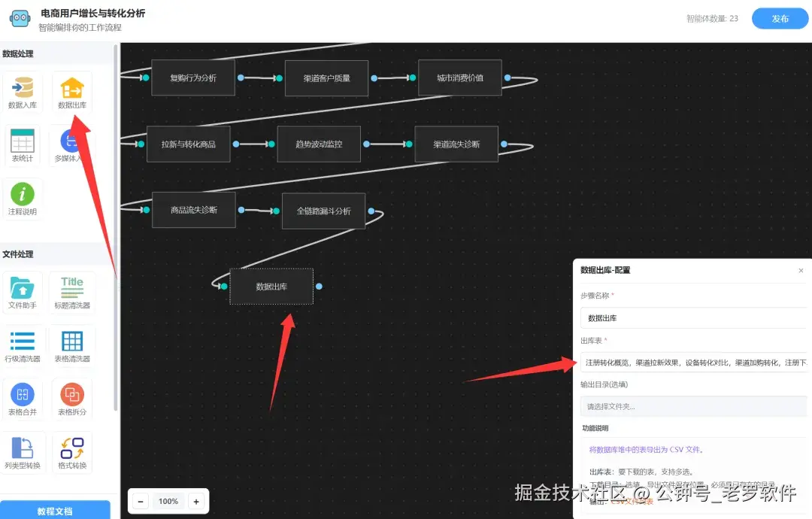Image resolution: width=812 pixels, height=519 pixels.
Task: Pick the 格式转换 icon
Action: tap(72, 448)
